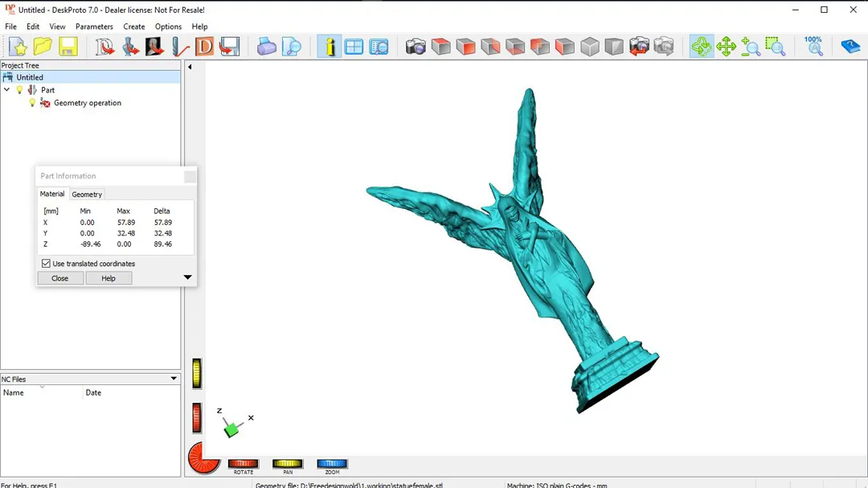868x488 pixels.
Task: Open the Help menu
Action: [x=199, y=27]
